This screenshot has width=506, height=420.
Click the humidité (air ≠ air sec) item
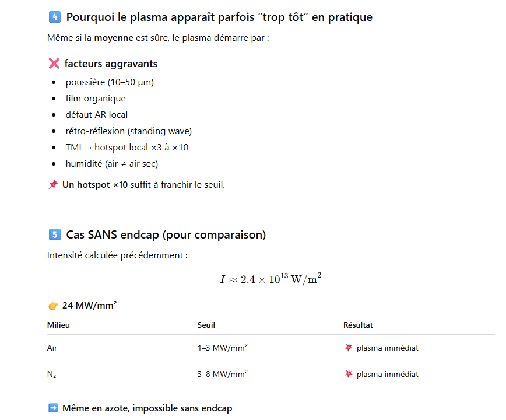[111, 164]
